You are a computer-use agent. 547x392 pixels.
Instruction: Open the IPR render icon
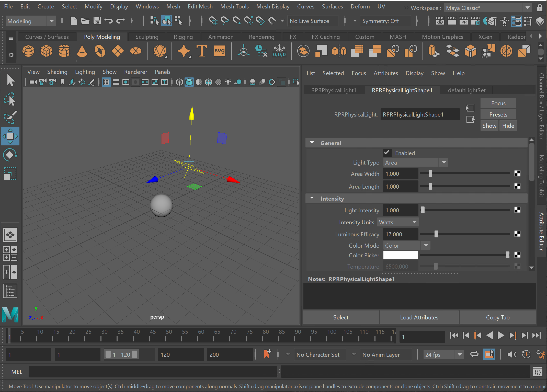coord(463,21)
